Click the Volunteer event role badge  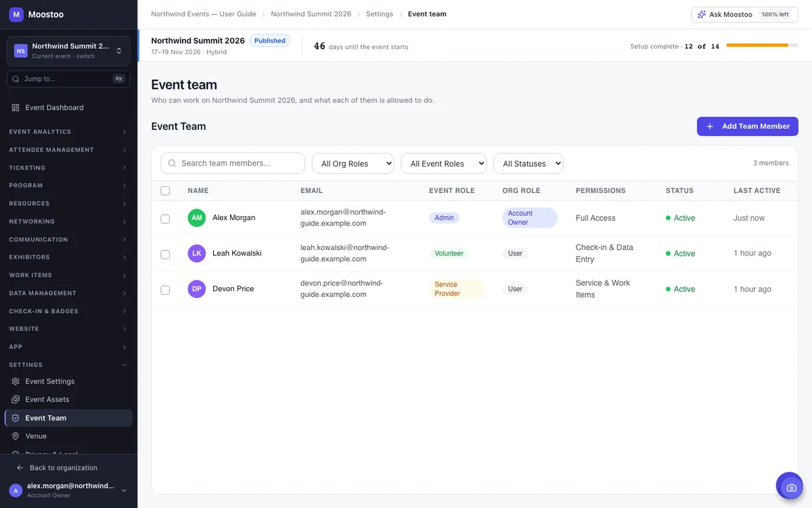[449, 253]
